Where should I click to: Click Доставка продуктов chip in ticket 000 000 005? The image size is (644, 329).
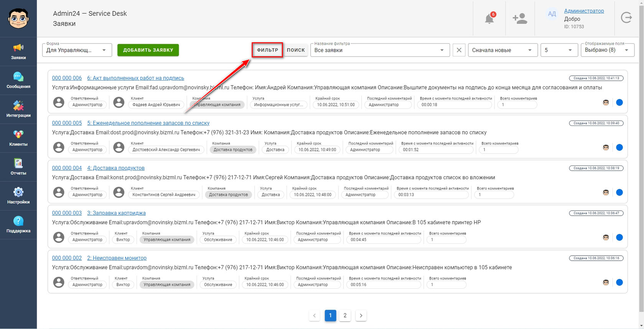(x=233, y=150)
